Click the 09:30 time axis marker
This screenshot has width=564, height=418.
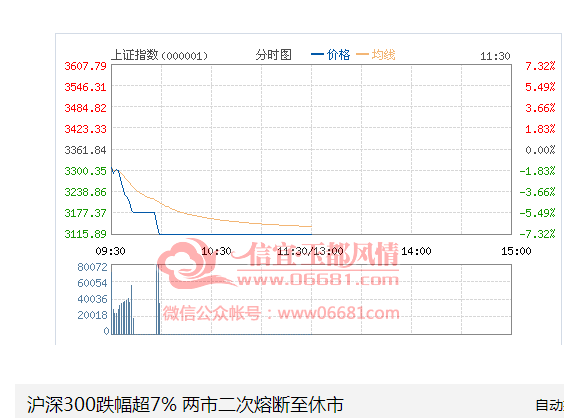click(x=110, y=251)
